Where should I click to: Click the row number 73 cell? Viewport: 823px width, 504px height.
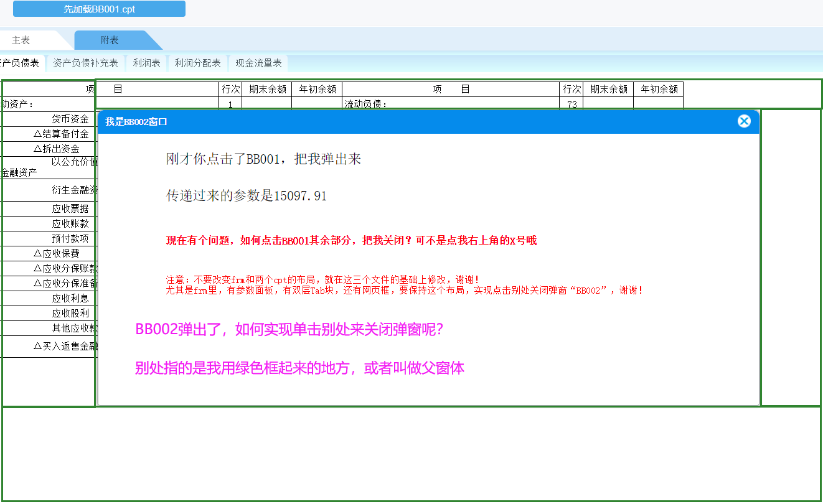(x=571, y=104)
